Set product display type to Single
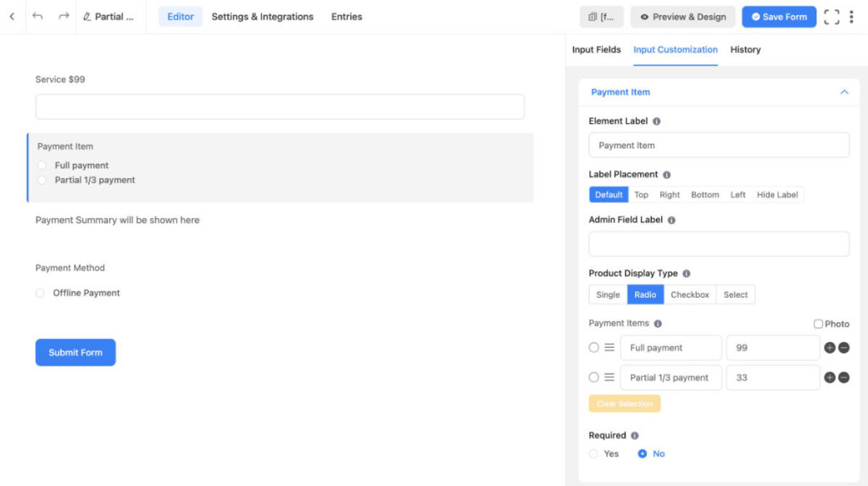The height and width of the screenshot is (486, 868). coord(608,295)
